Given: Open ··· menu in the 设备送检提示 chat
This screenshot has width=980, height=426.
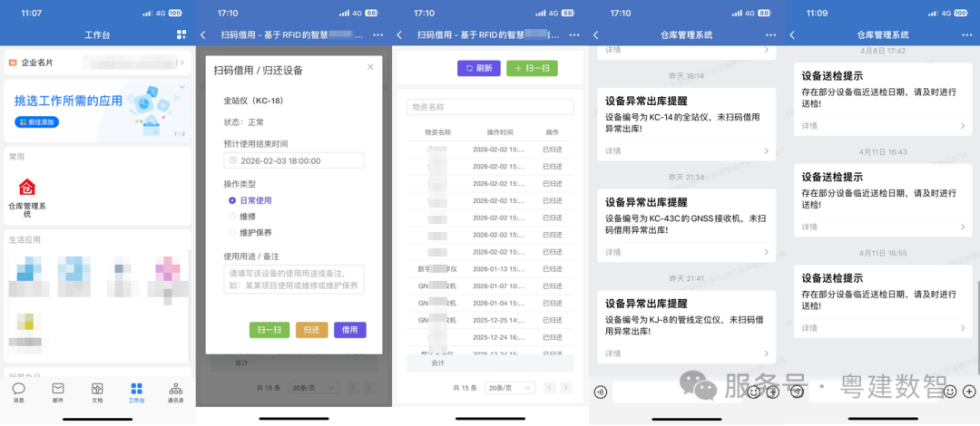Looking at the screenshot, I should click(x=966, y=35).
